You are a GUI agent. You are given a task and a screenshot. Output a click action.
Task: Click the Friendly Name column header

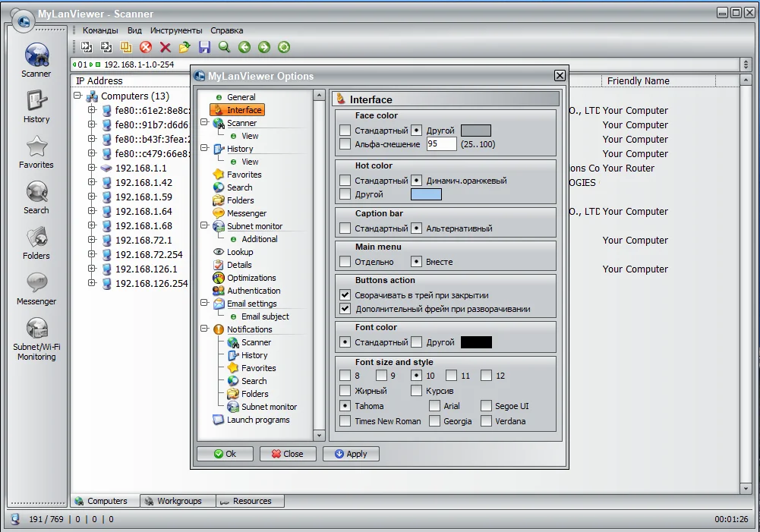658,81
